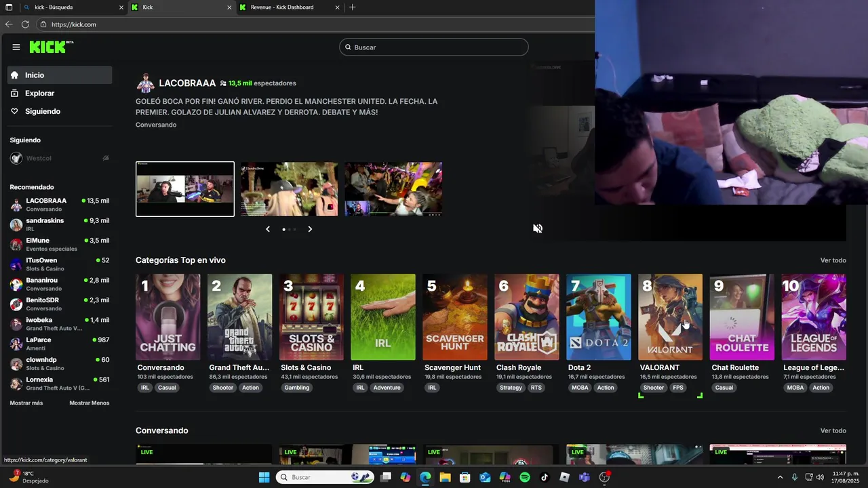Click Mostrar Menos under recommendations
This screenshot has height=488, width=868.
[89, 403]
